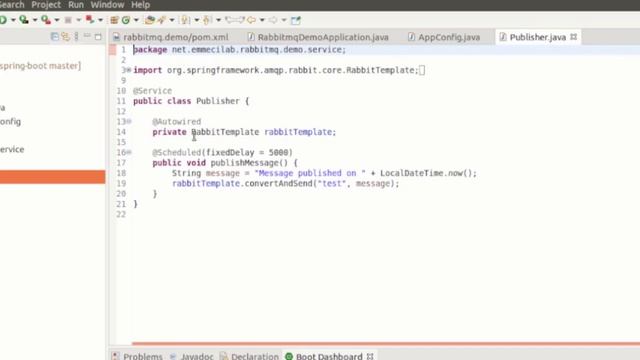Open the Problems view tab
The height and width of the screenshot is (360, 640).
(137, 356)
